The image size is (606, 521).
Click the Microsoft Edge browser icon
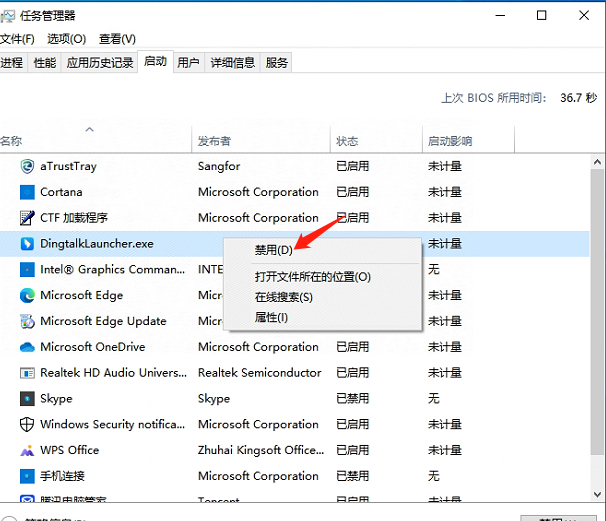point(27,296)
